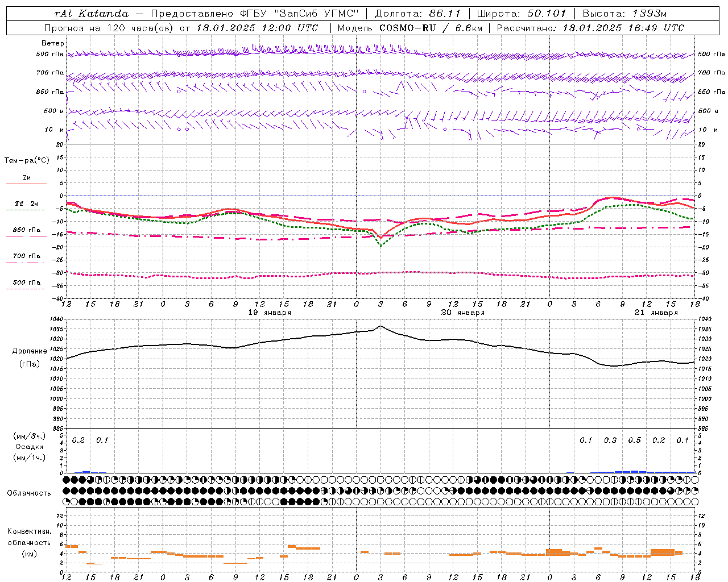Select the 0.5 precipitation amount value
This screenshot has width=728, height=582.
634,440
